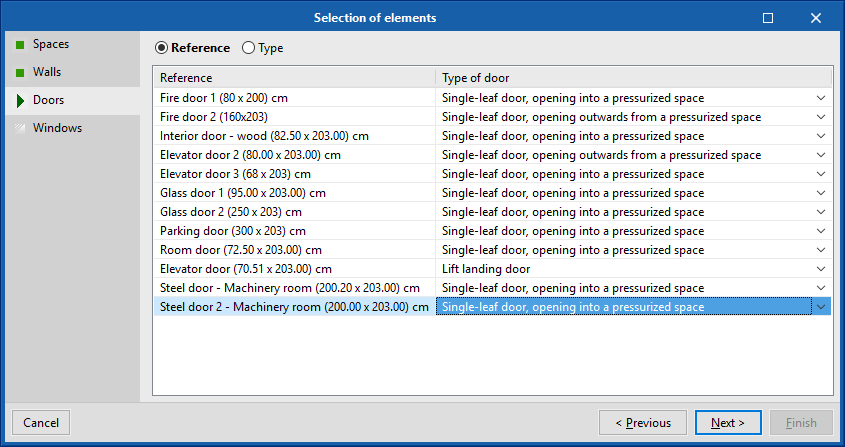Maximize the Selection of elements window
Screen dimensions: 845x447
(768, 18)
